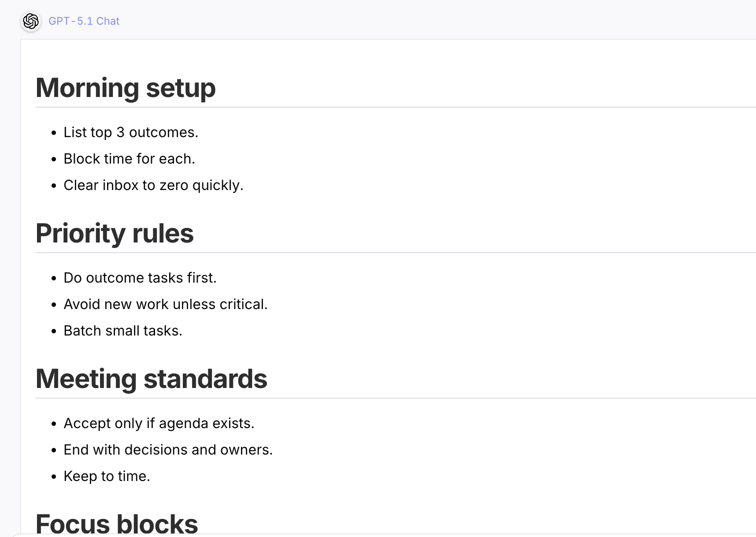Viewport: 756px width, 537px height.
Task: Select the 'Keep to time.' bullet text
Action: pos(107,476)
